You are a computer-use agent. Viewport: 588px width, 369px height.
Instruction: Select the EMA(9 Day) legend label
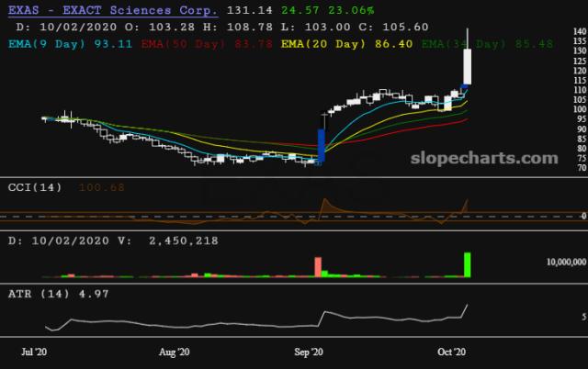(x=47, y=43)
